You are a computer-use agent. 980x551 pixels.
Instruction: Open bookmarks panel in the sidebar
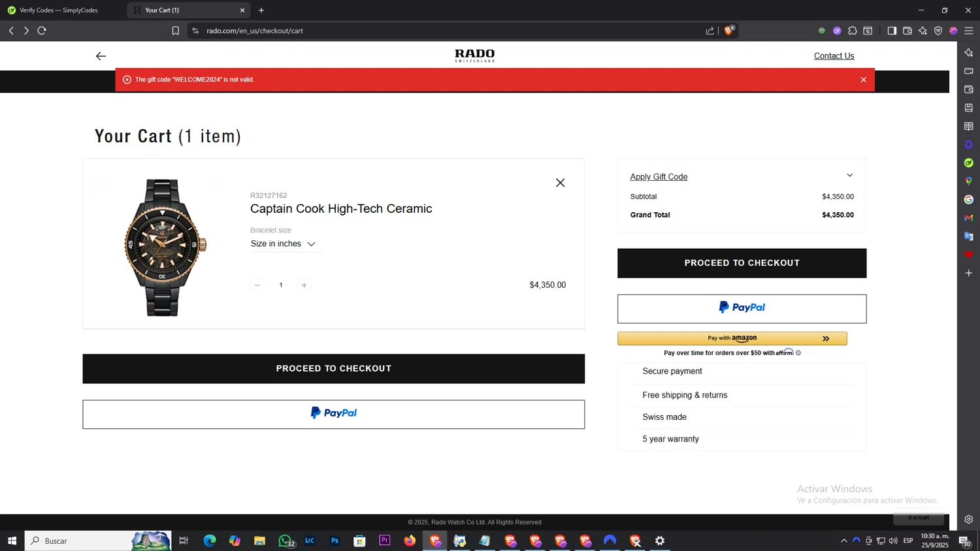tap(969, 108)
